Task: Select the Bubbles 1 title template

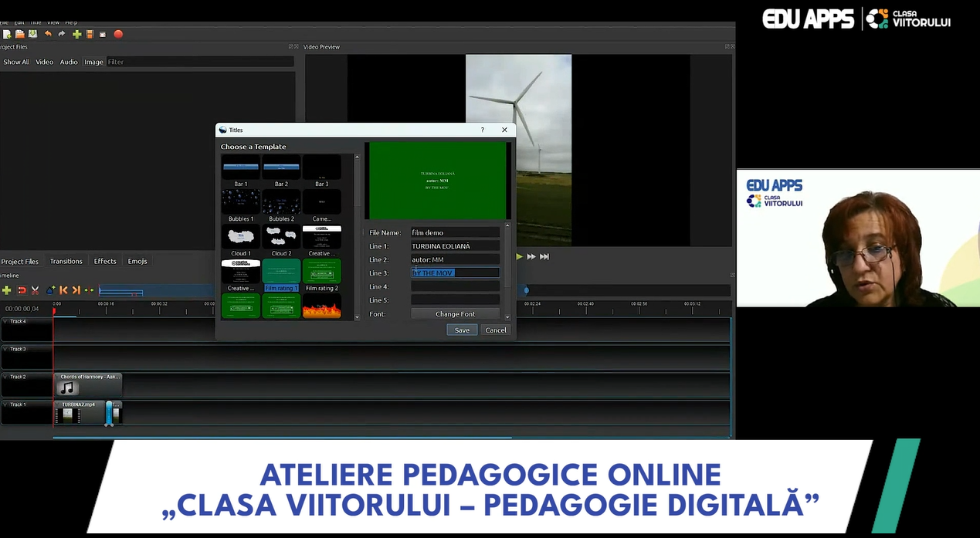Action: point(241,205)
